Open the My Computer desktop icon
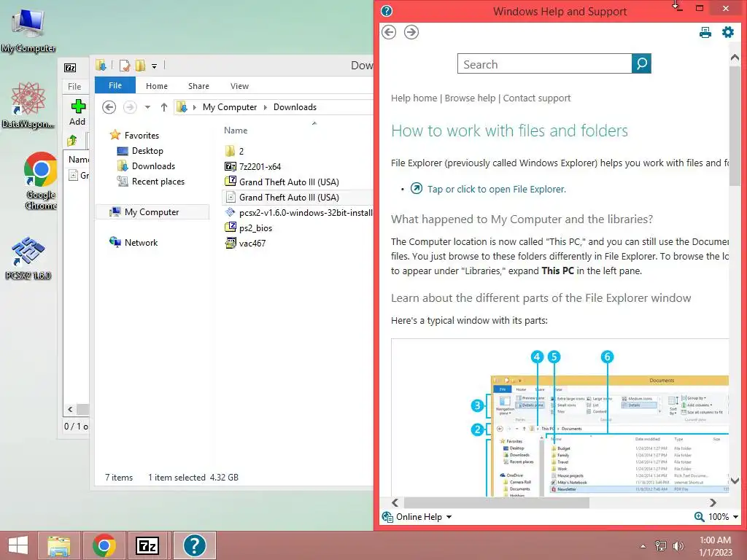 [28, 31]
